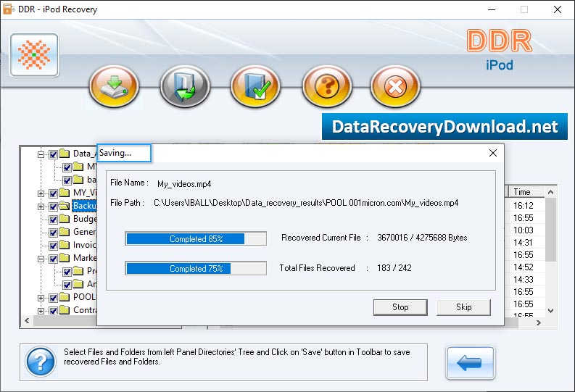Click the DataRecoveryDownload.net banner
The height and width of the screenshot is (392, 575).
(444, 126)
